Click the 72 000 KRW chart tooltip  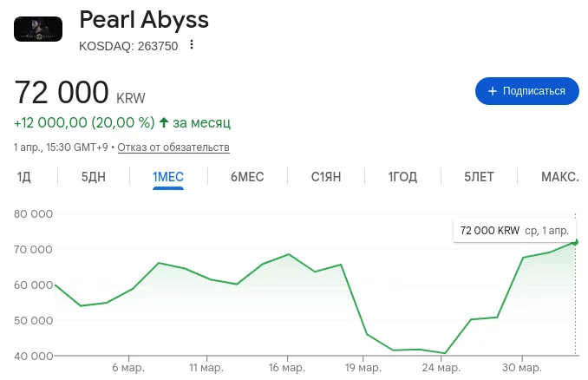[x=514, y=230]
